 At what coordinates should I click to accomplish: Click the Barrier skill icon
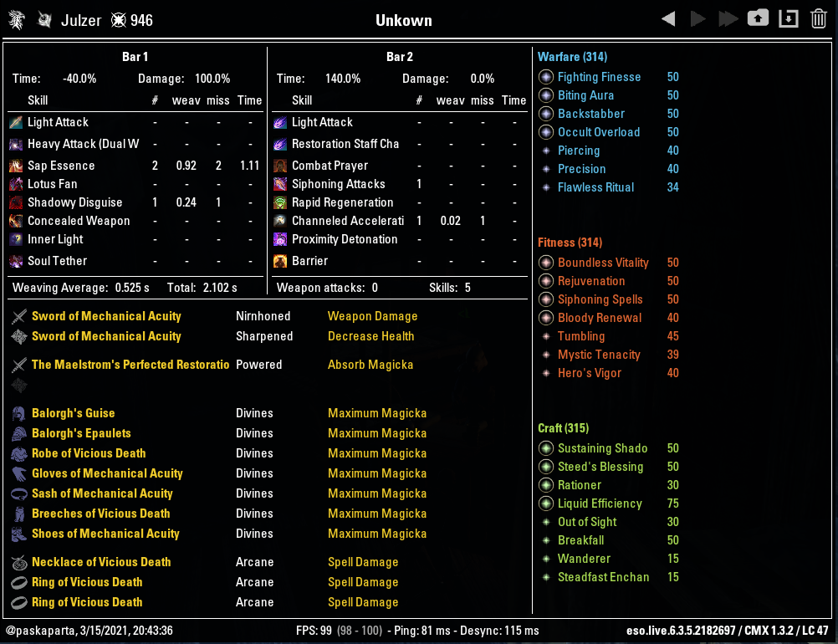(x=280, y=261)
